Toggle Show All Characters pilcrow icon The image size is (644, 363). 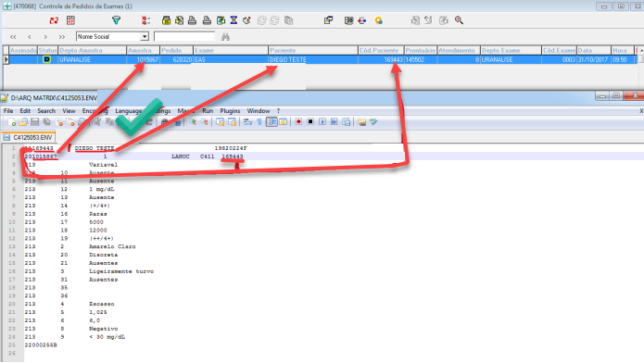click(259, 122)
